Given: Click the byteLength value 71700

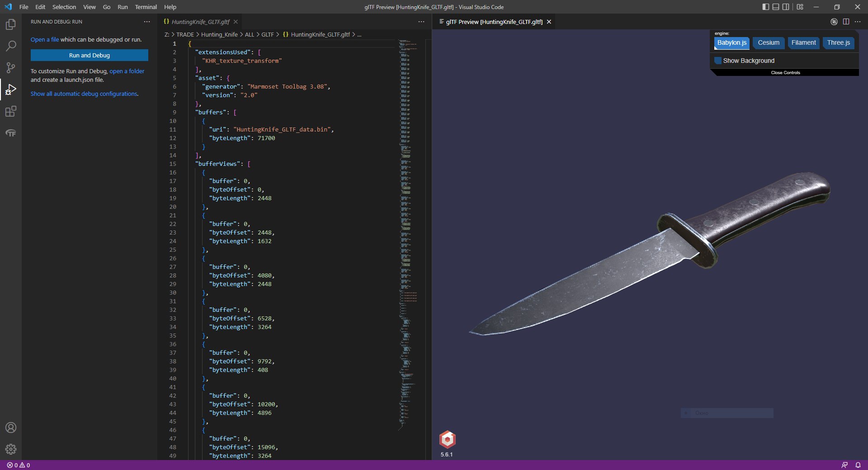Looking at the screenshot, I should pos(266,138).
